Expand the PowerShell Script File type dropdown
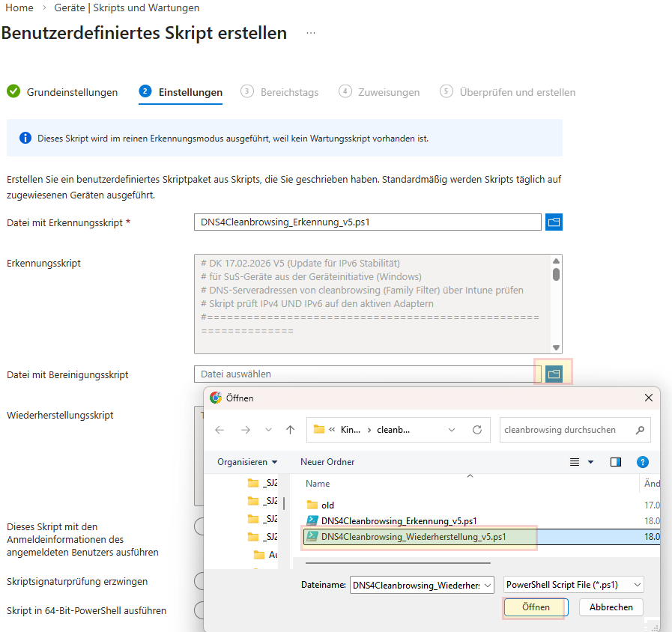Screen dimensions: 672x632 click(x=573, y=585)
